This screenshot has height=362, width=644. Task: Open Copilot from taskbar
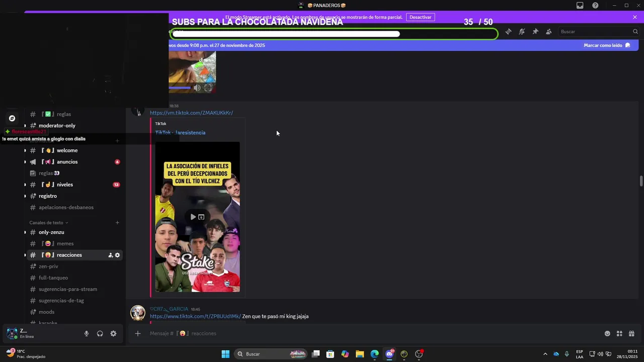point(345,354)
